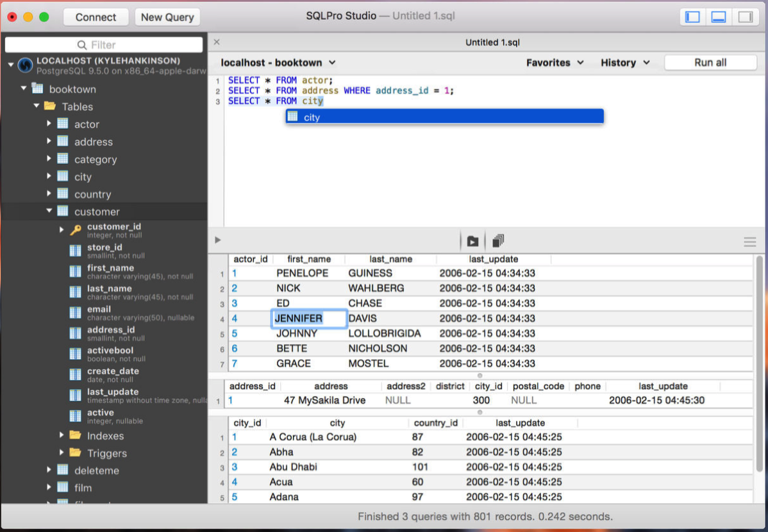The image size is (768, 532).
Task: Click the copy results stacked pages icon
Action: (498, 241)
